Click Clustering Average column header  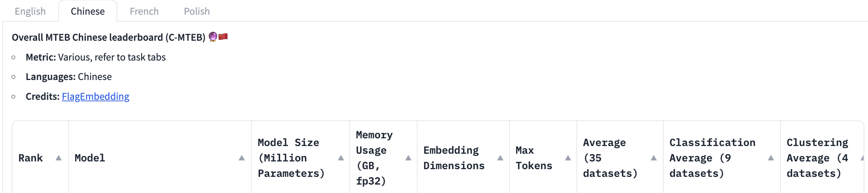pos(817,158)
